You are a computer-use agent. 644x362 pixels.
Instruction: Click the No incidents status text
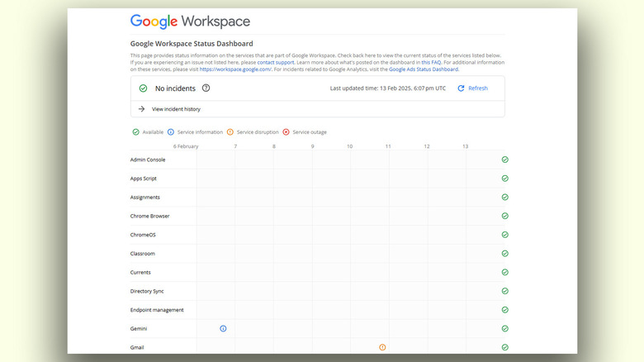coord(175,88)
